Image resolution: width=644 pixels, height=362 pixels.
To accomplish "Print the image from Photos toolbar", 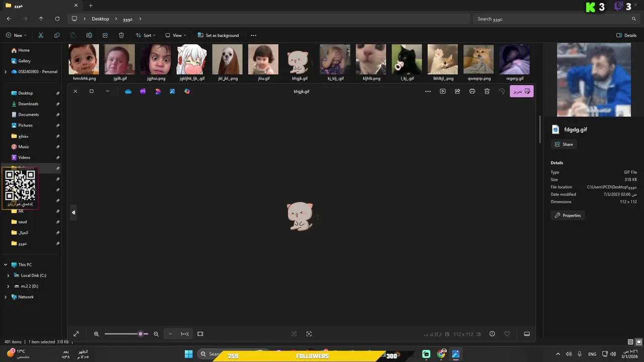I will pyautogui.click(x=472, y=92).
